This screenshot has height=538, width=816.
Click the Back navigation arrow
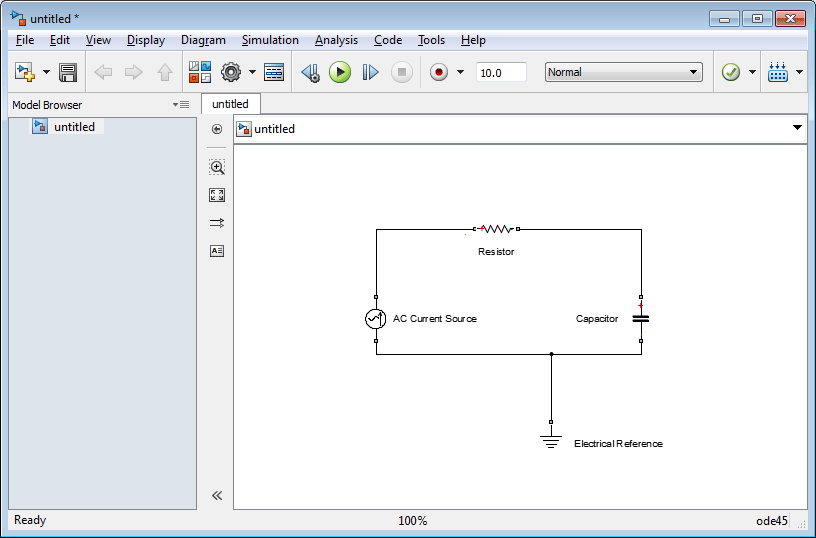click(x=103, y=72)
